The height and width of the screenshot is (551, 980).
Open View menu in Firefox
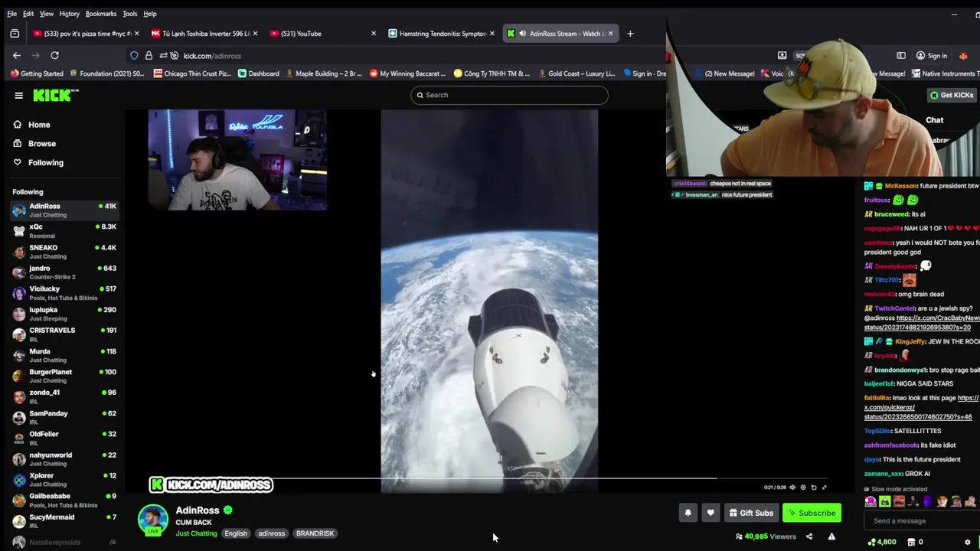(47, 14)
